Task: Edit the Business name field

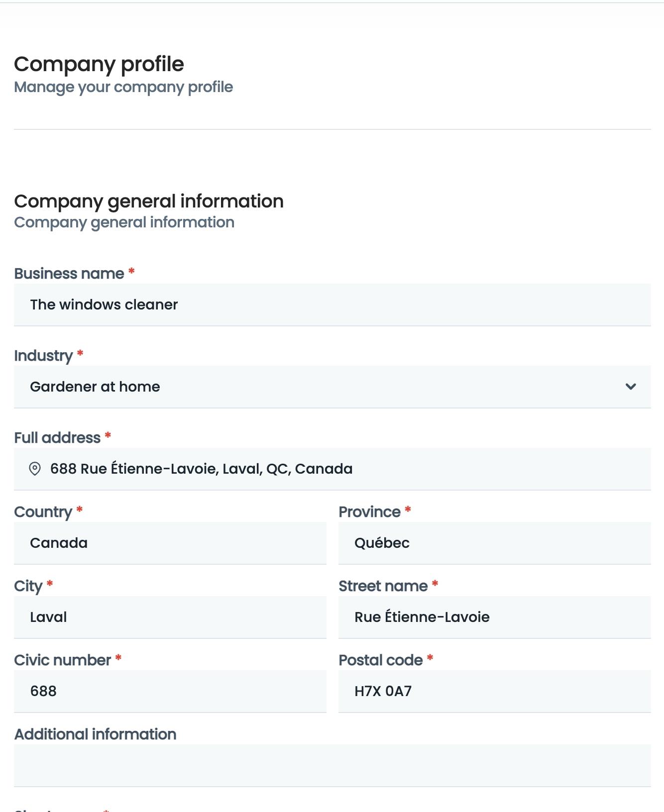Action: click(x=332, y=304)
